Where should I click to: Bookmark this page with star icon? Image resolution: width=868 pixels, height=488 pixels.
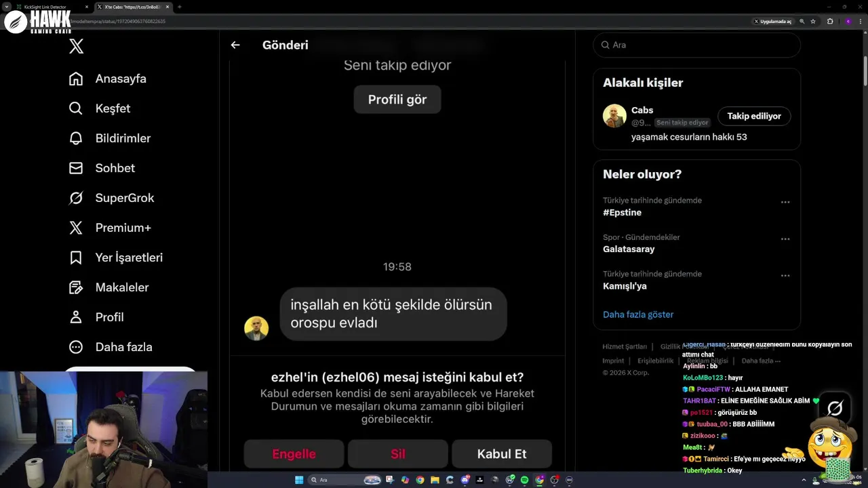pos(813,21)
